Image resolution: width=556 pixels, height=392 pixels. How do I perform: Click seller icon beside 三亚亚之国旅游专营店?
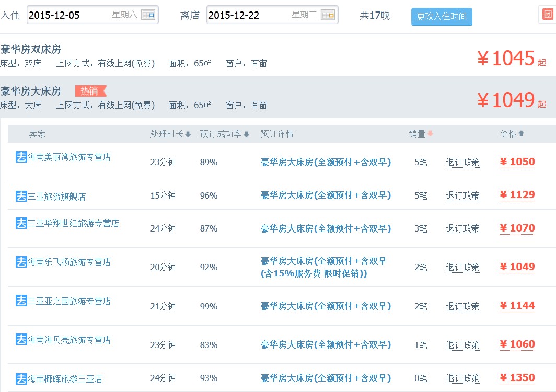(x=21, y=301)
